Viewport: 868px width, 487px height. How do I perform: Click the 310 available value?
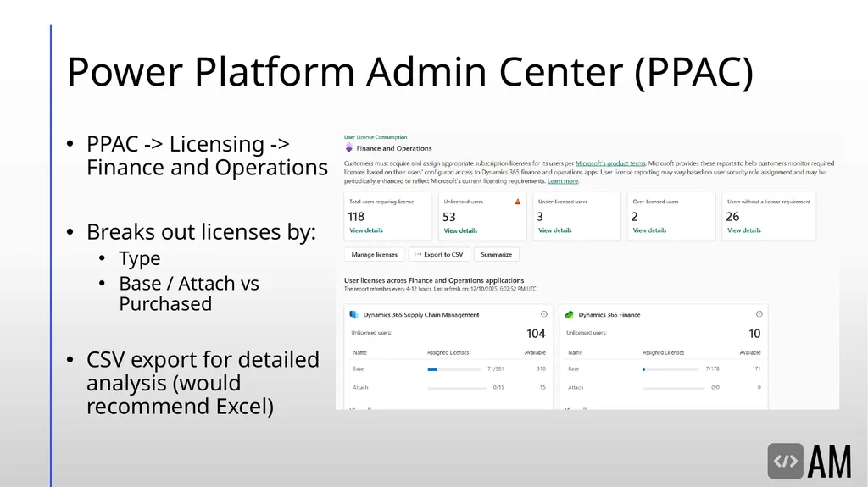[541, 368]
